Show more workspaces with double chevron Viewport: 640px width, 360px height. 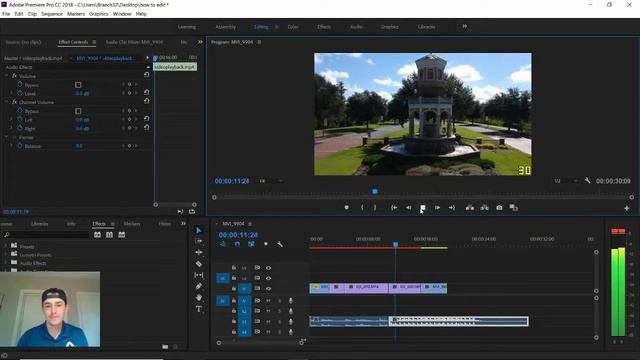[x=464, y=27]
